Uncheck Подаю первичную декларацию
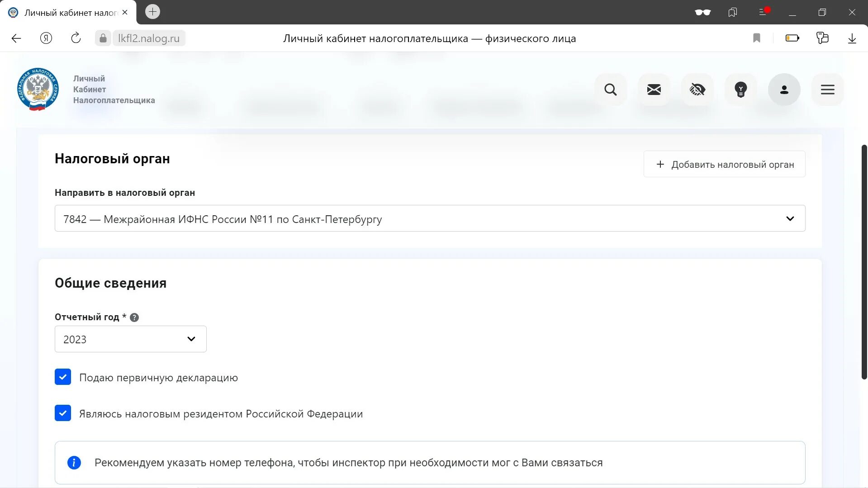This screenshot has height=488, width=868. [63, 377]
